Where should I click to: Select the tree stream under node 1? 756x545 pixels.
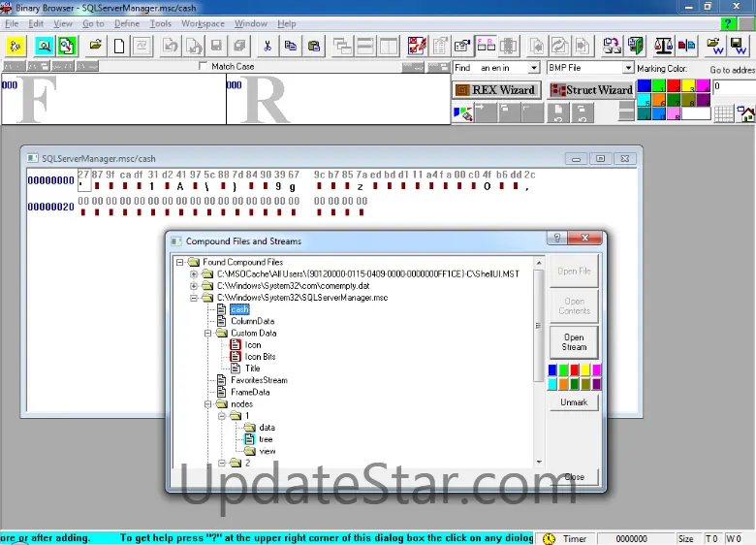pos(266,440)
